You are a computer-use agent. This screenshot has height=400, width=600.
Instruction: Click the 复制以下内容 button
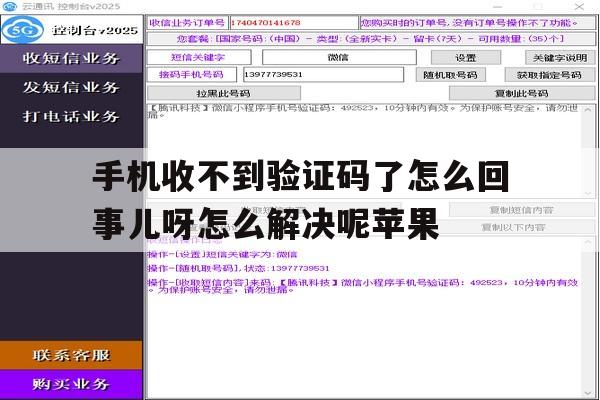[514, 227]
